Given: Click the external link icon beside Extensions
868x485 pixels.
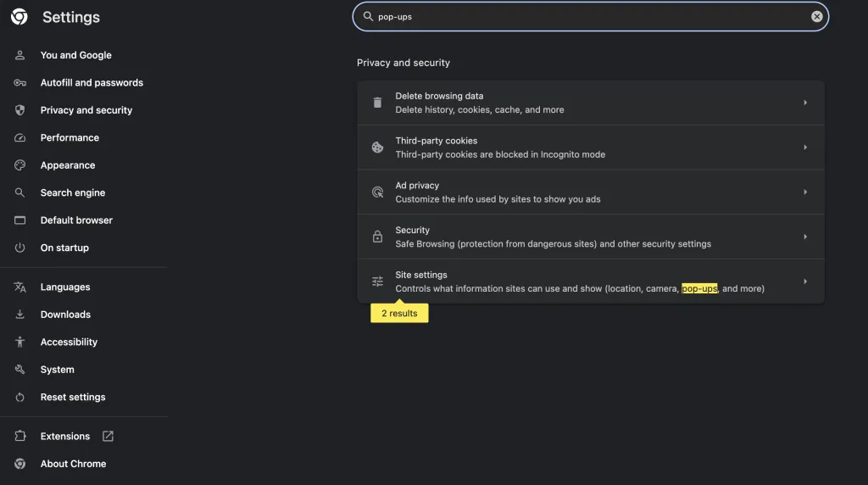Looking at the screenshot, I should coord(108,436).
